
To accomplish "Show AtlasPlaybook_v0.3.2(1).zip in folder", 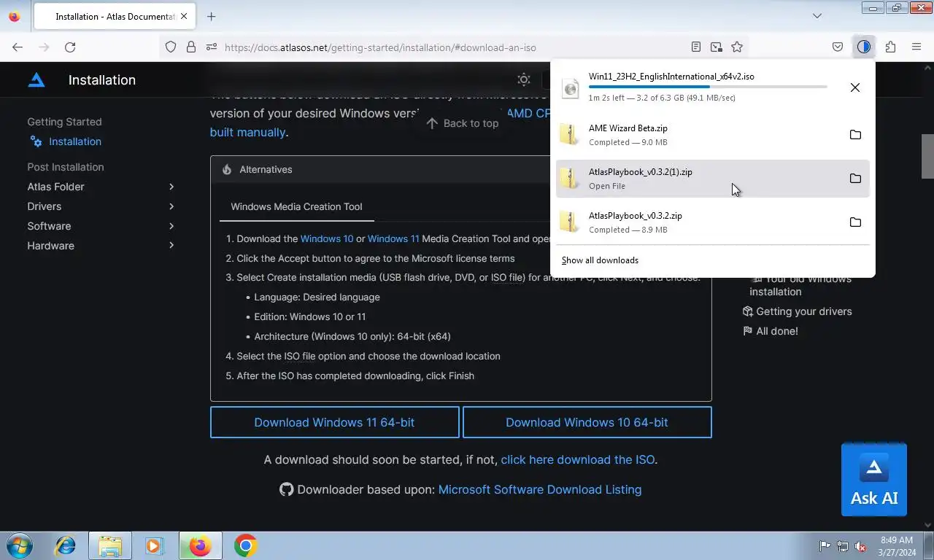I will point(855,179).
